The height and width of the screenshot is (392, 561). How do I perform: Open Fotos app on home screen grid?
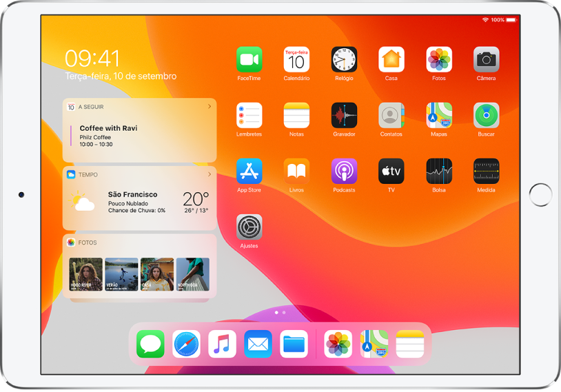click(439, 59)
